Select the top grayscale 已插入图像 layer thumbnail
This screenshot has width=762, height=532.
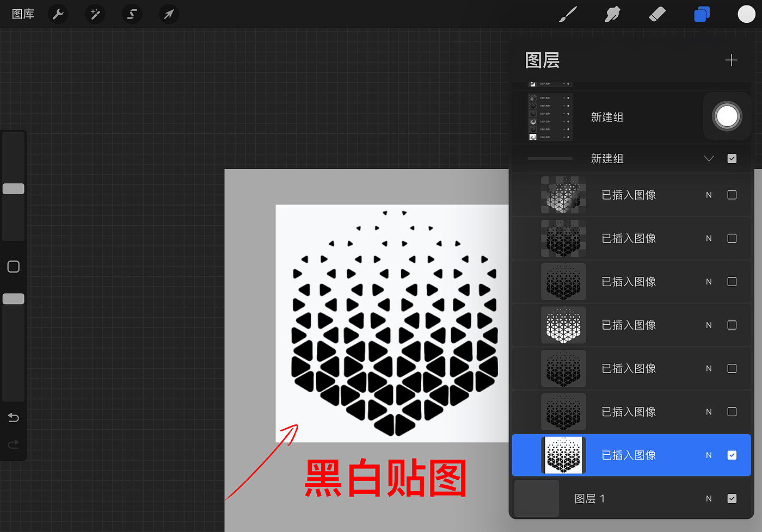coord(563,195)
